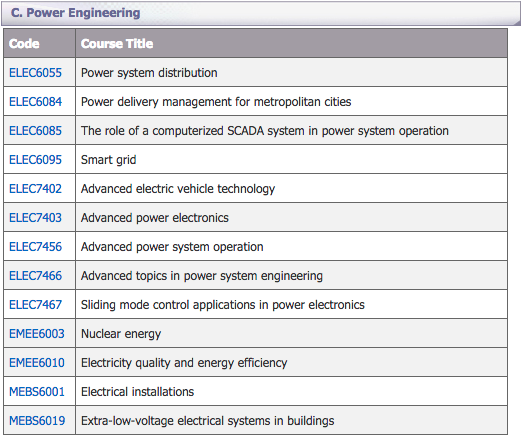This screenshot has height=435, width=523.
Task: Click the ELEC7456 course code
Action: point(35,247)
